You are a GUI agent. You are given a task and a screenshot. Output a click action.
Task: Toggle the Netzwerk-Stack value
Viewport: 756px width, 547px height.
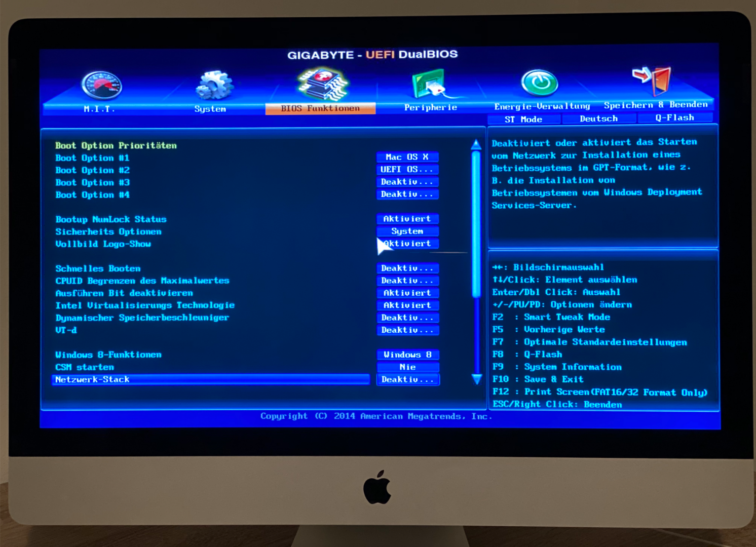[407, 379]
